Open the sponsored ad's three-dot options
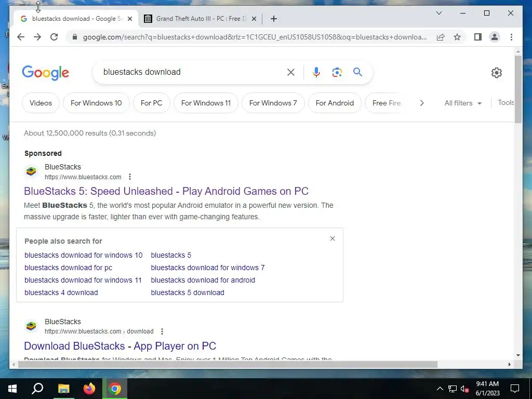This screenshot has width=532, height=399. [x=129, y=177]
